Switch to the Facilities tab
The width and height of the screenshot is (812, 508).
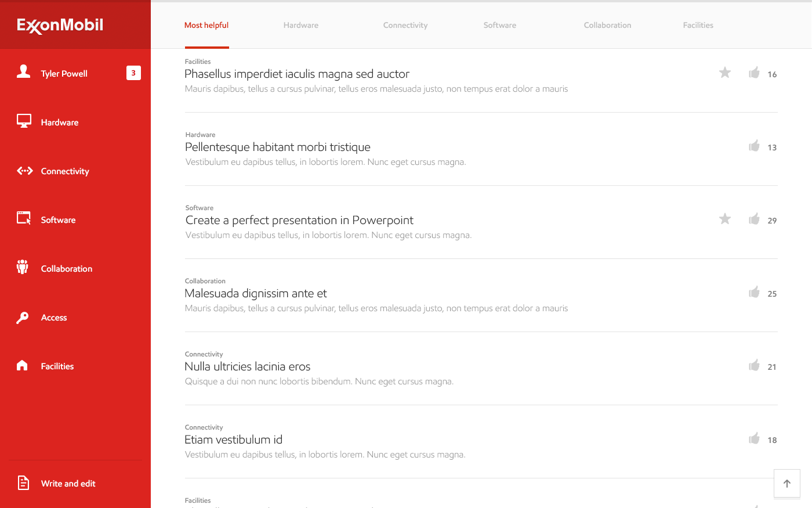(x=698, y=25)
